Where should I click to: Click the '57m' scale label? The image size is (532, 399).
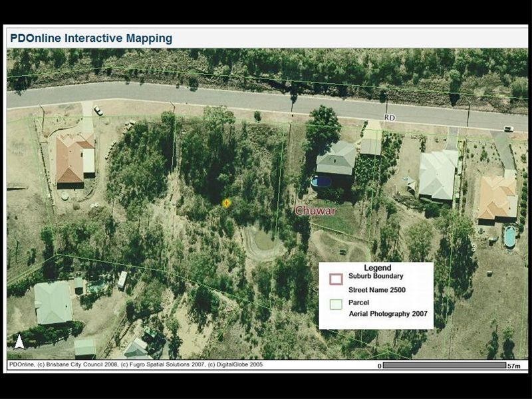[513, 366]
